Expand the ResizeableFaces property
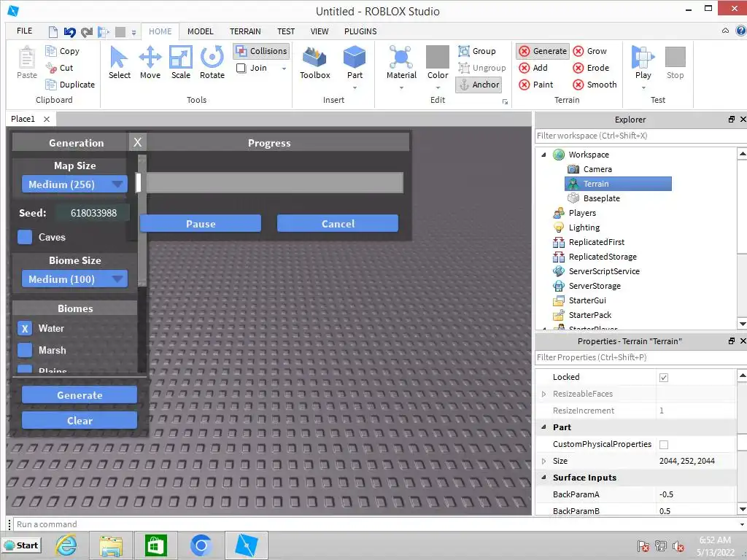Screen dimensions: 747x560 pyautogui.click(x=543, y=394)
